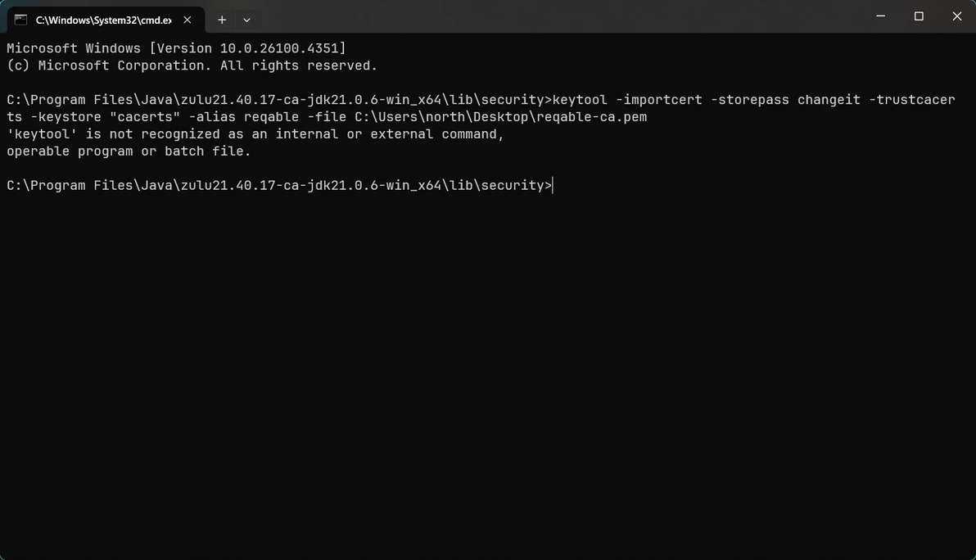Image resolution: width=976 pixels, height=560 pixels.
Task: Click the quoted "cacerts" keystore name
Action: pyautogui.click(x=144, y=117)
